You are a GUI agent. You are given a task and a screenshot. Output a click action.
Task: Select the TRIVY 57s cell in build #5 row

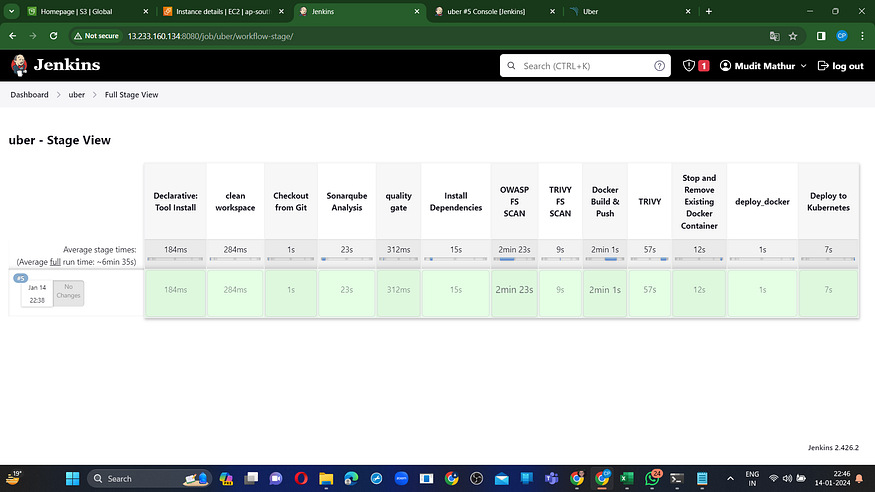click(x=650, y=293)
